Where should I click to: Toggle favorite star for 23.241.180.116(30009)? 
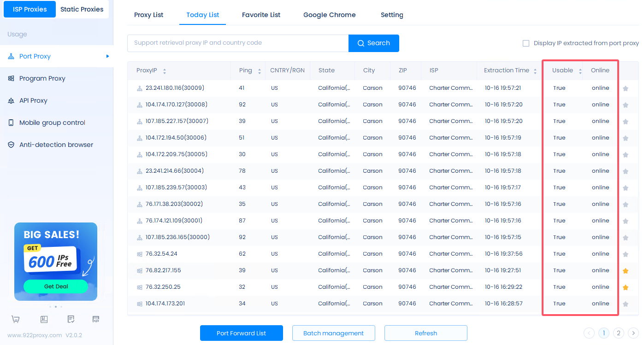(626, 88)
